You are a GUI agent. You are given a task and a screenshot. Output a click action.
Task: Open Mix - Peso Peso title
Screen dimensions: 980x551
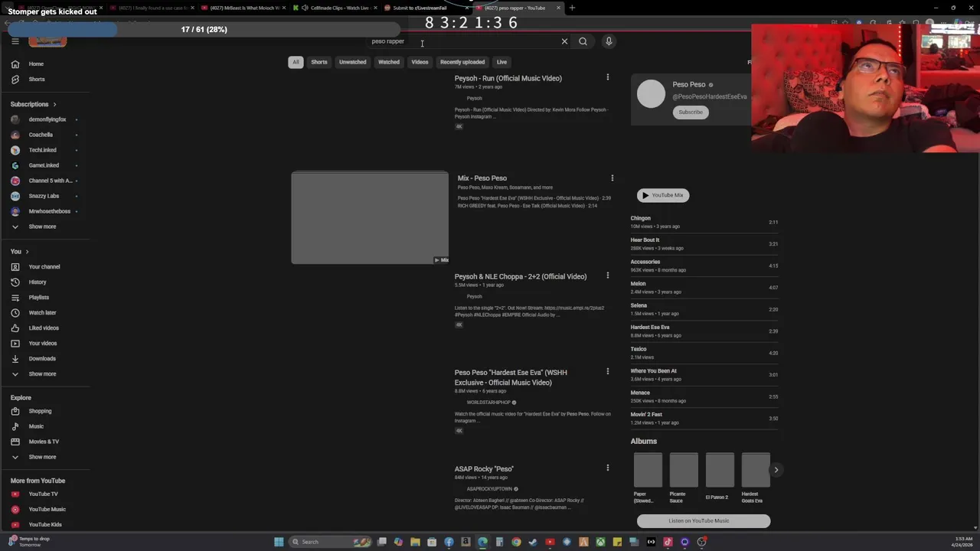pos(482,178)
